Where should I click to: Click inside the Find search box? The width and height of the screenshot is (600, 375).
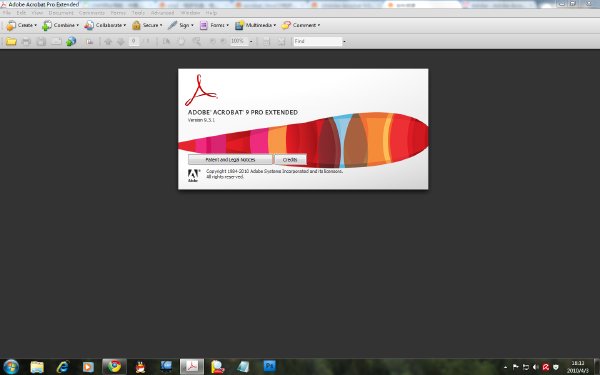318,41
